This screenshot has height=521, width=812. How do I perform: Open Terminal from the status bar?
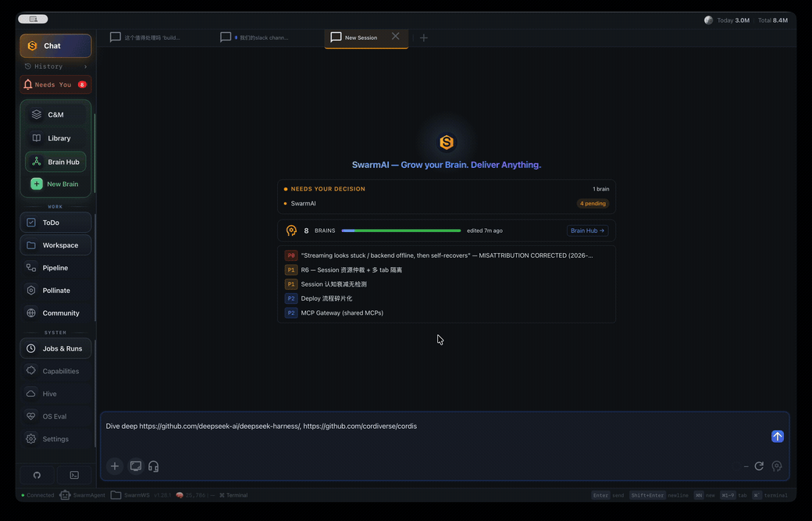point(233,495)
